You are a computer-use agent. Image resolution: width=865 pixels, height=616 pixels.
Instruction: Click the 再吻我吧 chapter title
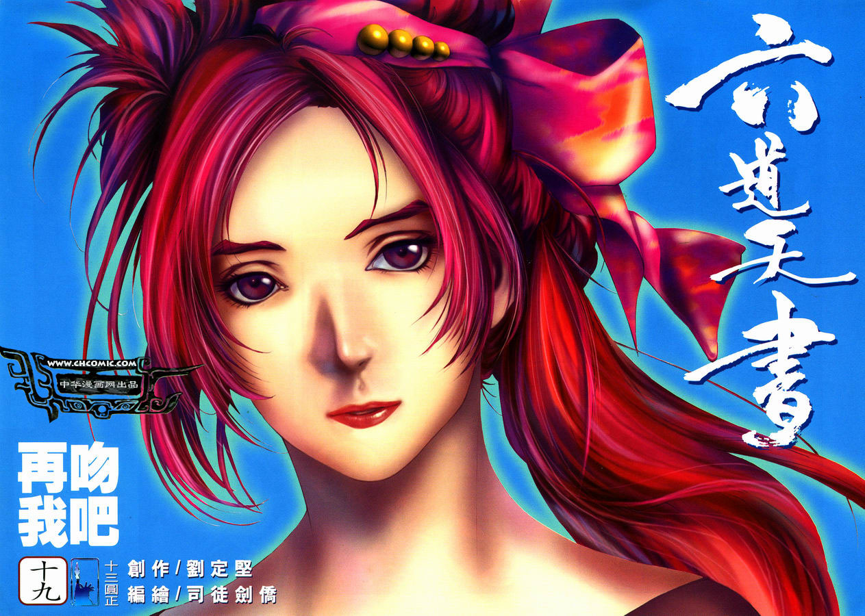(x=68, y=493)
